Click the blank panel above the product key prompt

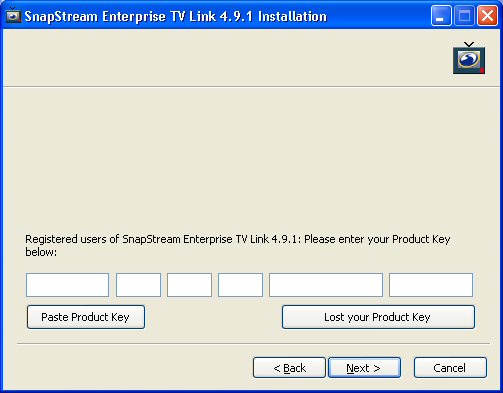coord(251,158)
